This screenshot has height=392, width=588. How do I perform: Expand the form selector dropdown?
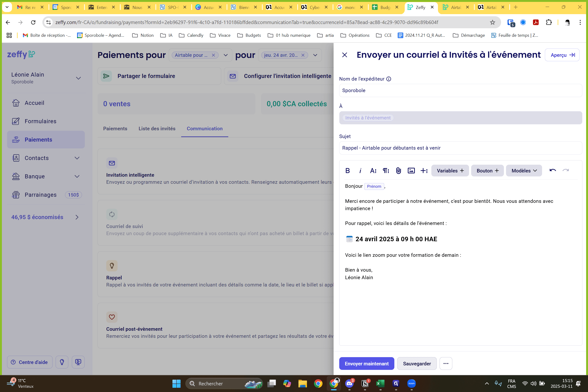pos(225,55)
